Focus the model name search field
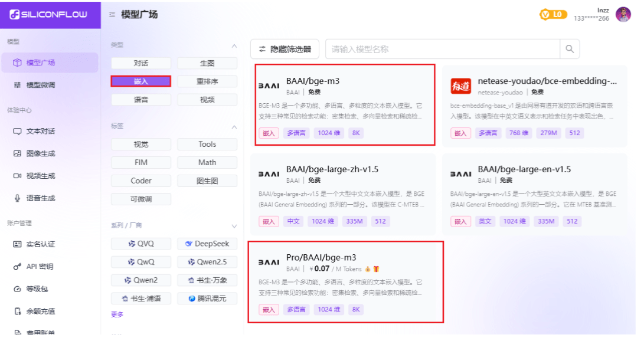This screenshot has height=351, width=644. 443,50
